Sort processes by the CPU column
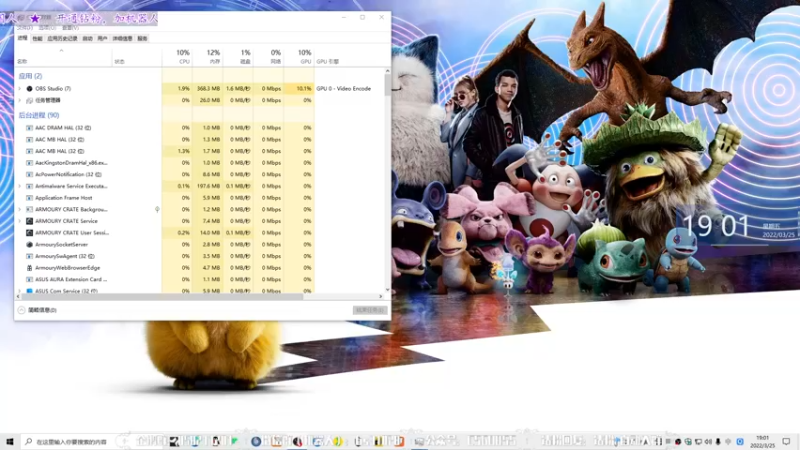The image size is (800, 450). 177,56
